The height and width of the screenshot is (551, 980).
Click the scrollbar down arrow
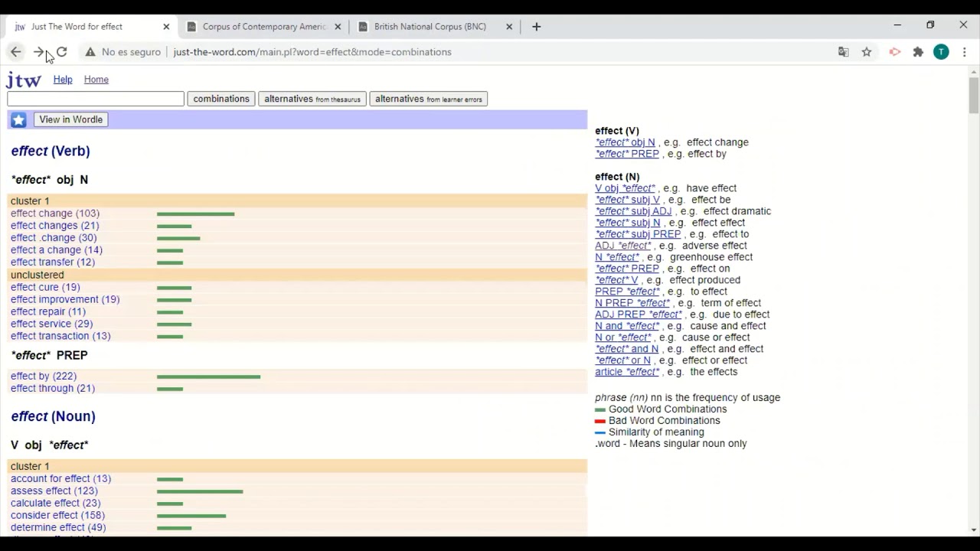tap(973, 530)
